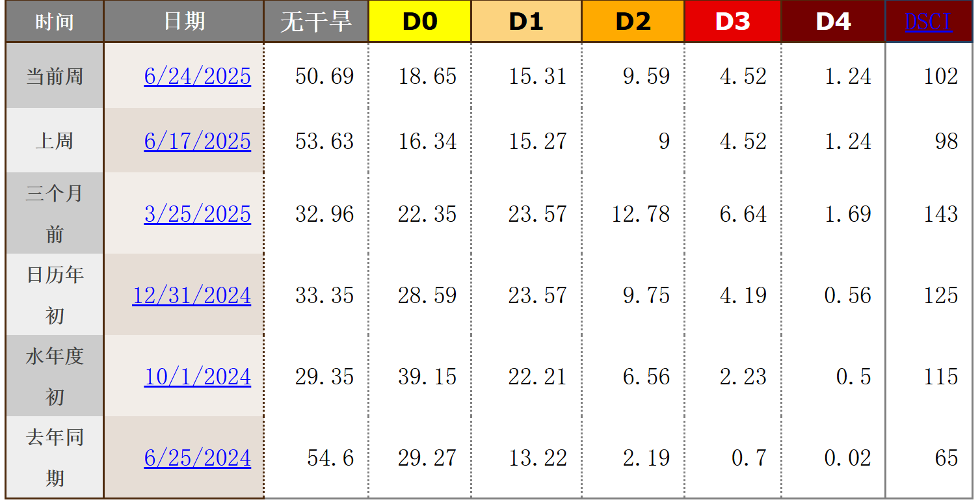
Task: Click the dark red D4 header
Action: (833, 22)
